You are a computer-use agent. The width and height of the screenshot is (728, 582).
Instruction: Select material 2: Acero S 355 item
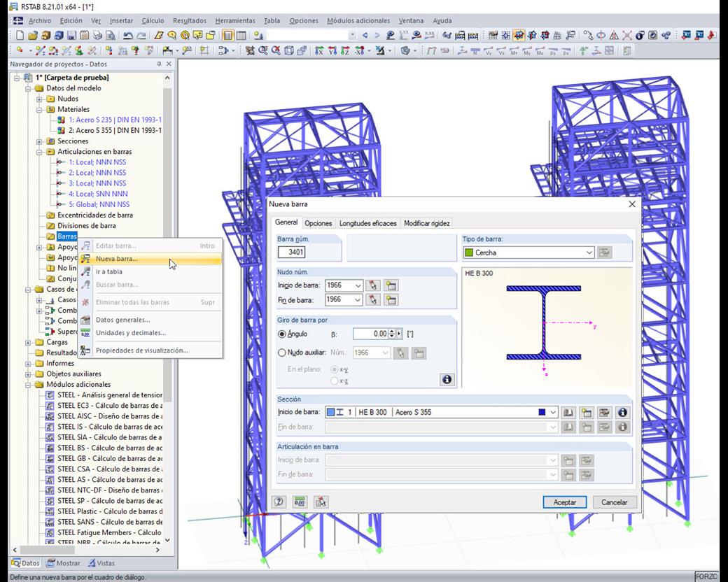click(x=115, y=130)
